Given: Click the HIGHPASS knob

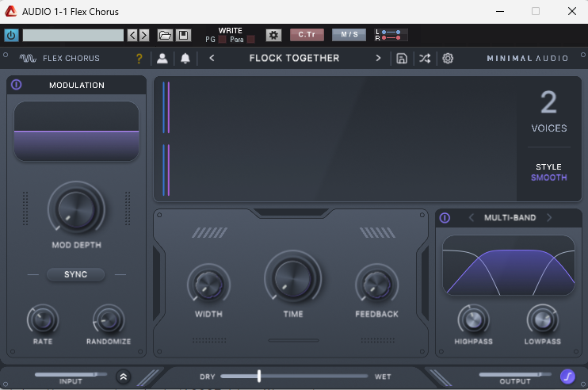Looking at the screenshot, I should tap(473, 320).
